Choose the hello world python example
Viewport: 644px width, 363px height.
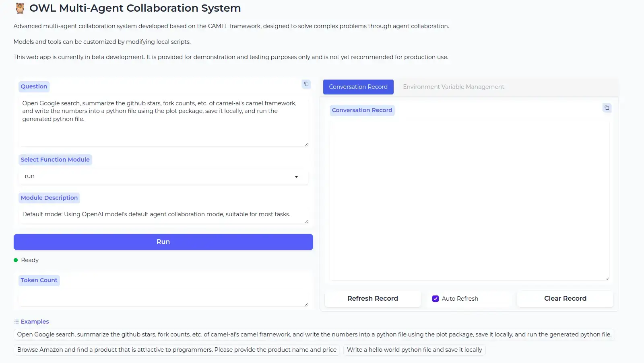click(x=414, y=350)
